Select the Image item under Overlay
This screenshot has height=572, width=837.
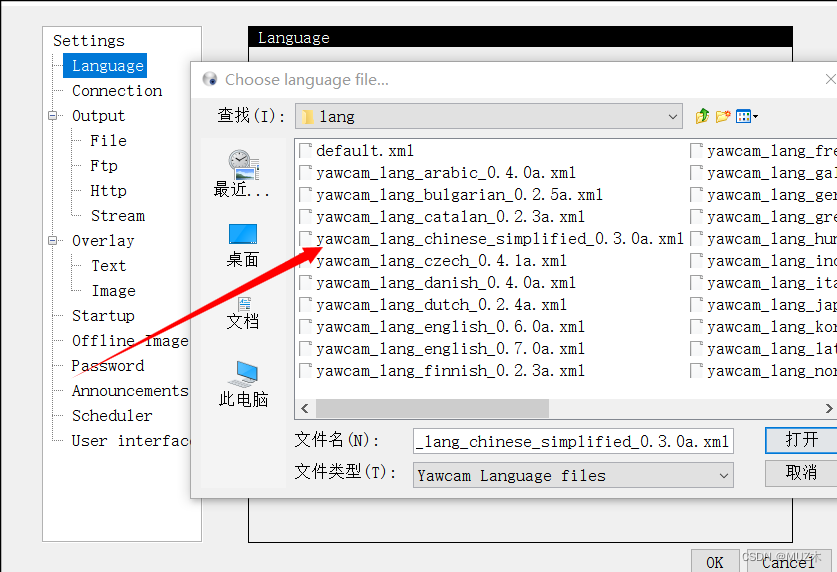[x=113, y=291]
